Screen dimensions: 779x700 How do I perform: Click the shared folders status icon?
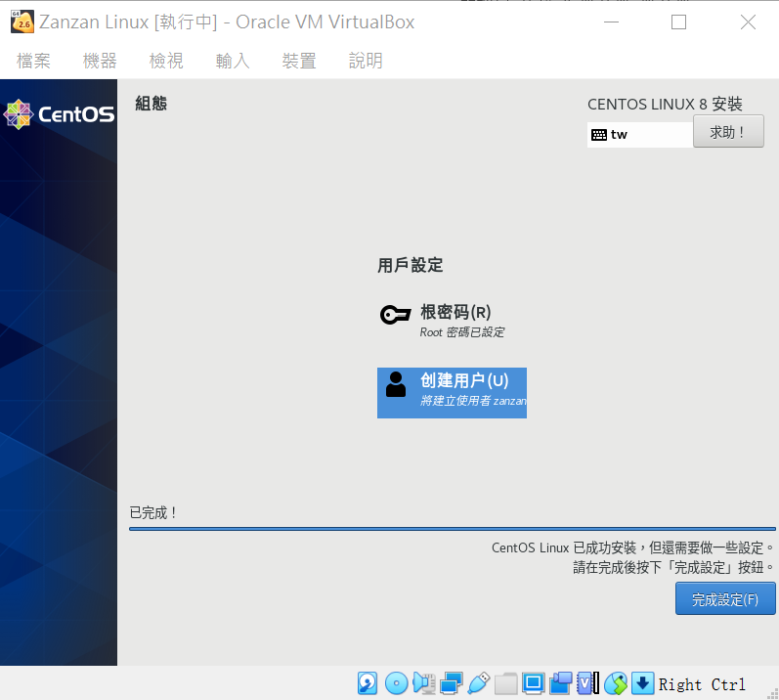point(505,683)
